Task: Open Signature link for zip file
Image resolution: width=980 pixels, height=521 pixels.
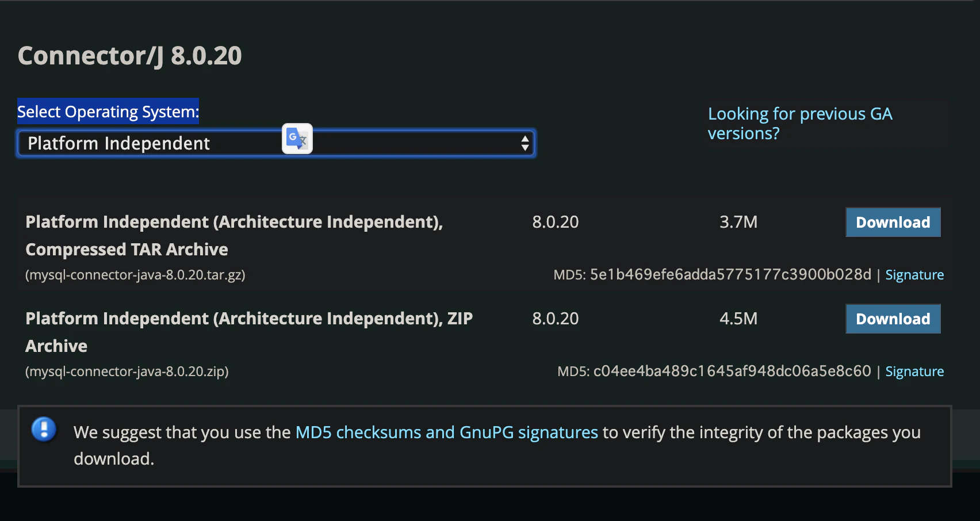Action: pyautogui.click(x=914, y=371)
